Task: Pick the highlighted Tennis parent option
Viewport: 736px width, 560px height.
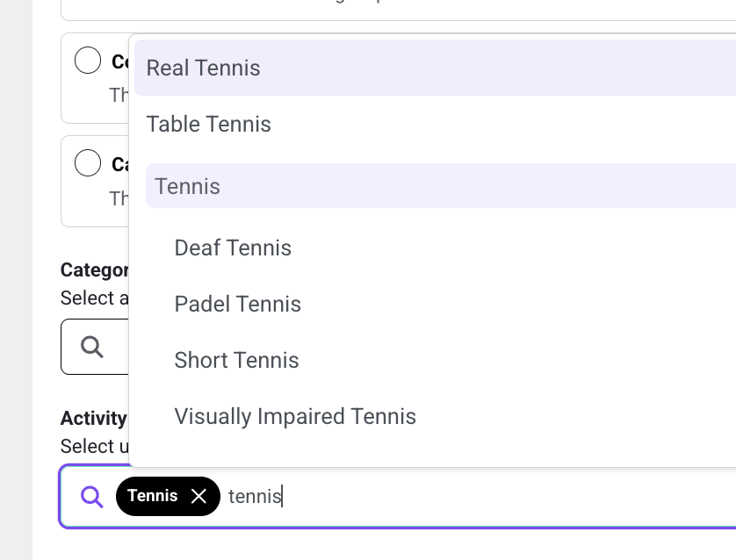Action: click(441, 186)
